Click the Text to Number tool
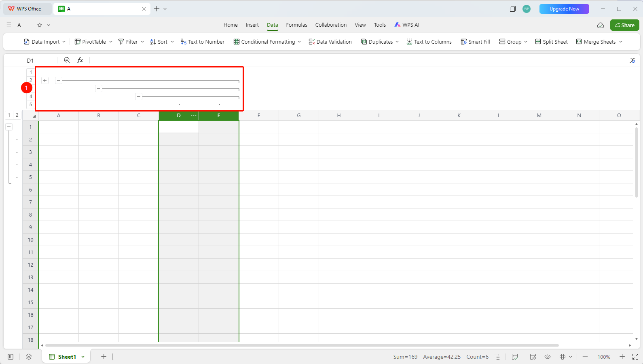Viewport: 643px width, 364px height. click(x=202, y=42)
